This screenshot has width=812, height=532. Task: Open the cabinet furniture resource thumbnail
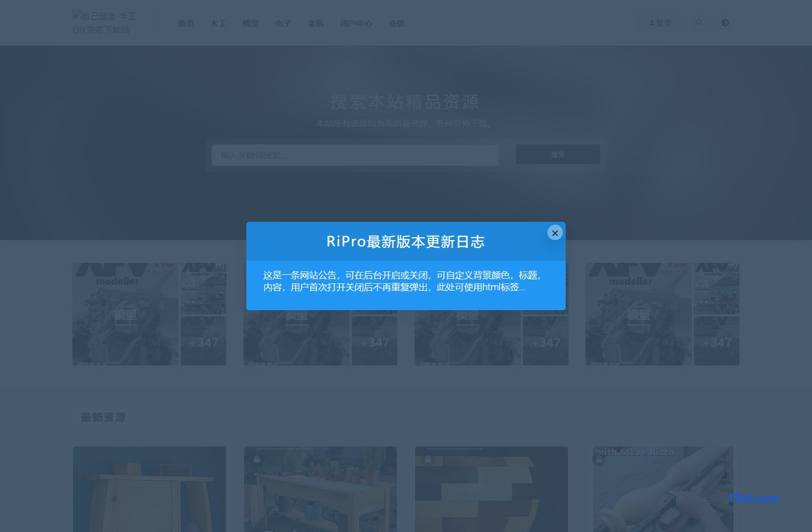point(149,489)
